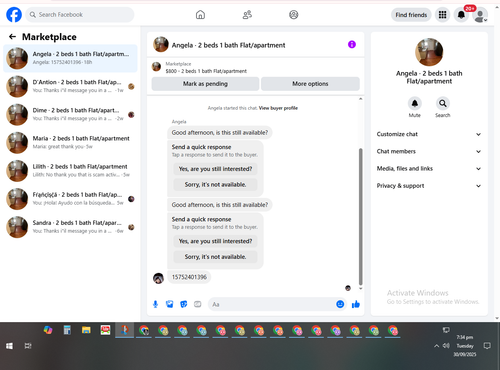Expand the Privacy & support section
Screen dimensions: 500x370
click(429, 186)
